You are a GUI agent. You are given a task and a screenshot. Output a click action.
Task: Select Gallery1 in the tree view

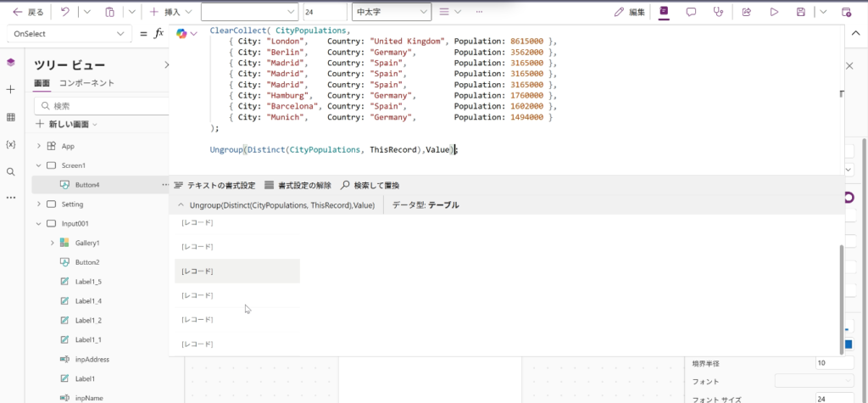(89, 243)
